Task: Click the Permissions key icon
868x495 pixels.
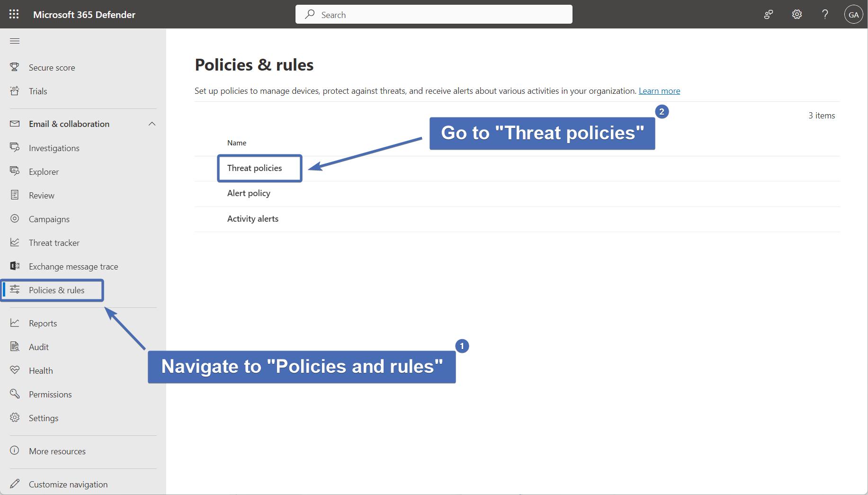Action: tap(15, 394)
